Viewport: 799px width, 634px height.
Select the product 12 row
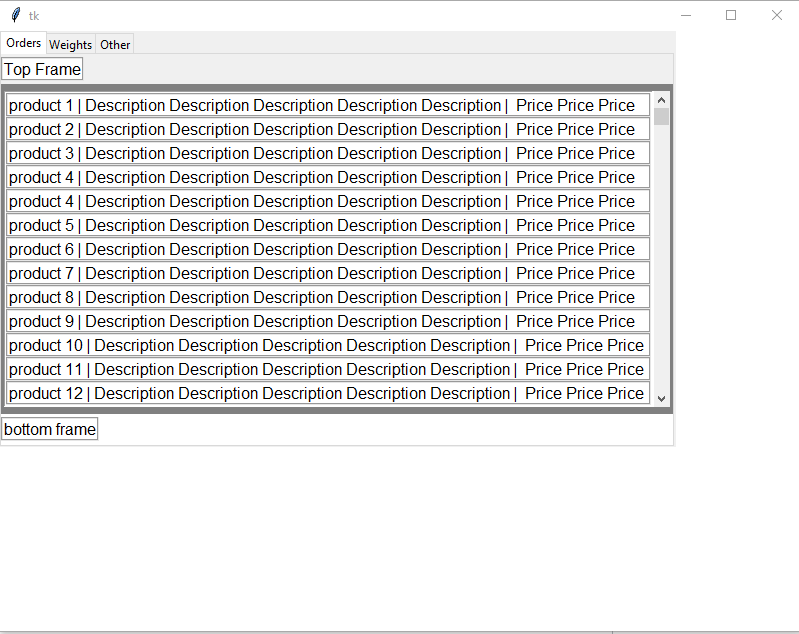click(328, 393)
